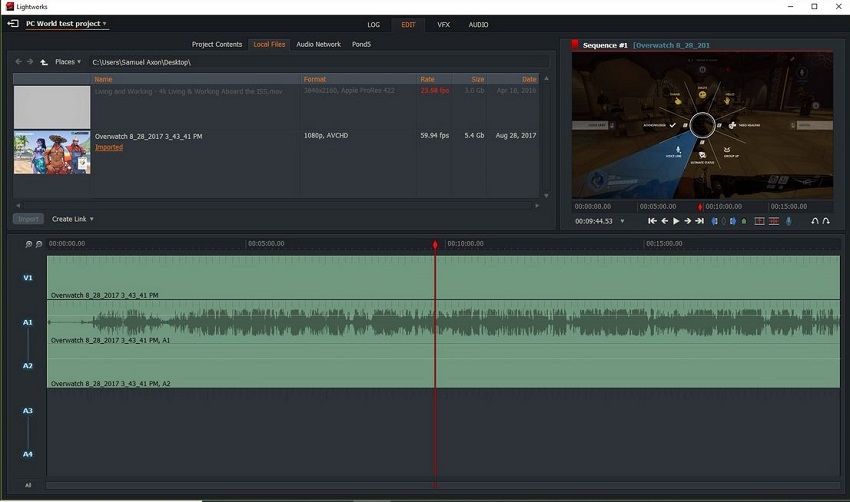Toggle the A2 audio track
Screen dimensions: 850x502
(x=28, y=365)
